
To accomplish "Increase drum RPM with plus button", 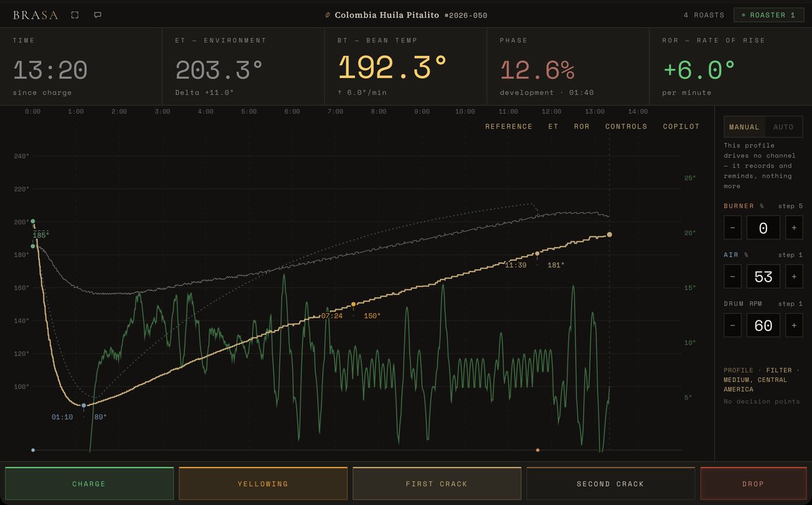I will click(794, 325).
